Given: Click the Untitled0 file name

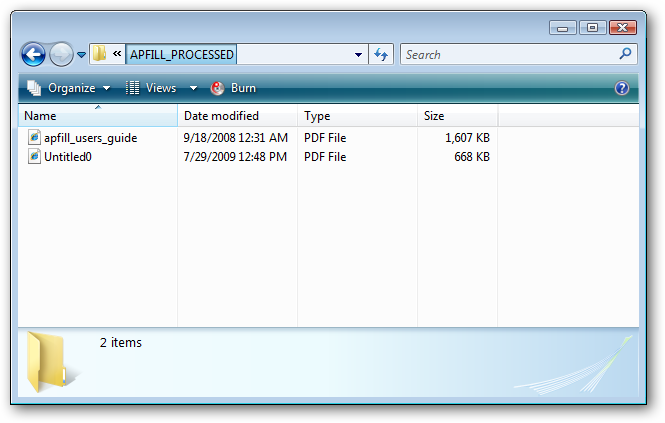Looking at the screenshot, I should click(68, 157).
